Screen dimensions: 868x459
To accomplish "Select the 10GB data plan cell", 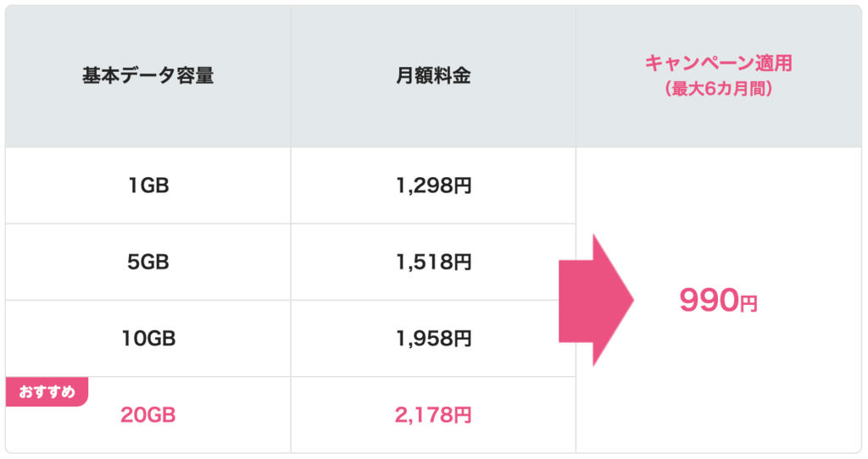I will pos(147,339).
